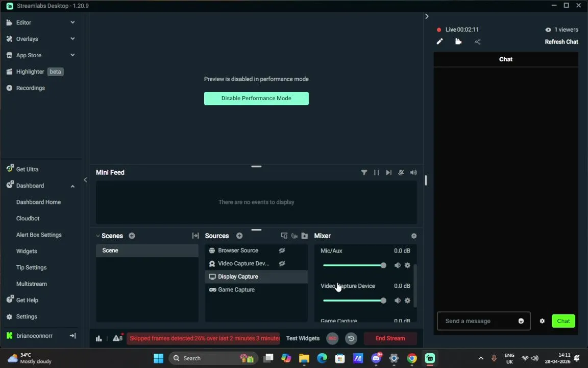
Task: Mute Video Capture Device audio
Action: [398, 301]
